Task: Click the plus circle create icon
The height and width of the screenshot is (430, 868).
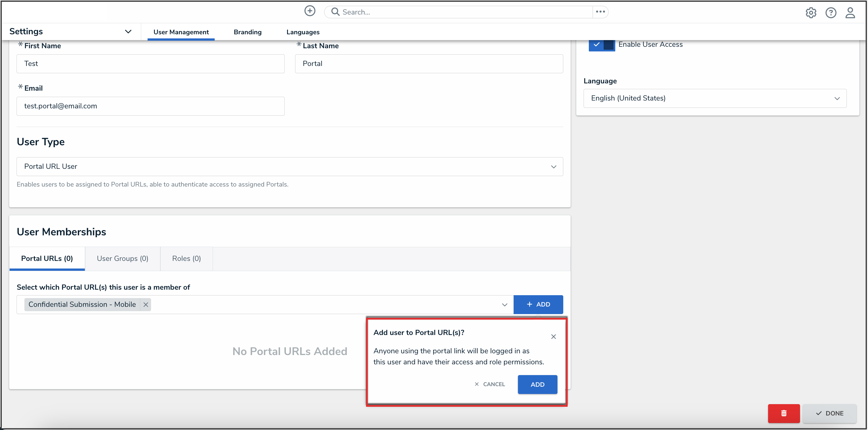Action: [x=310, y=11]
